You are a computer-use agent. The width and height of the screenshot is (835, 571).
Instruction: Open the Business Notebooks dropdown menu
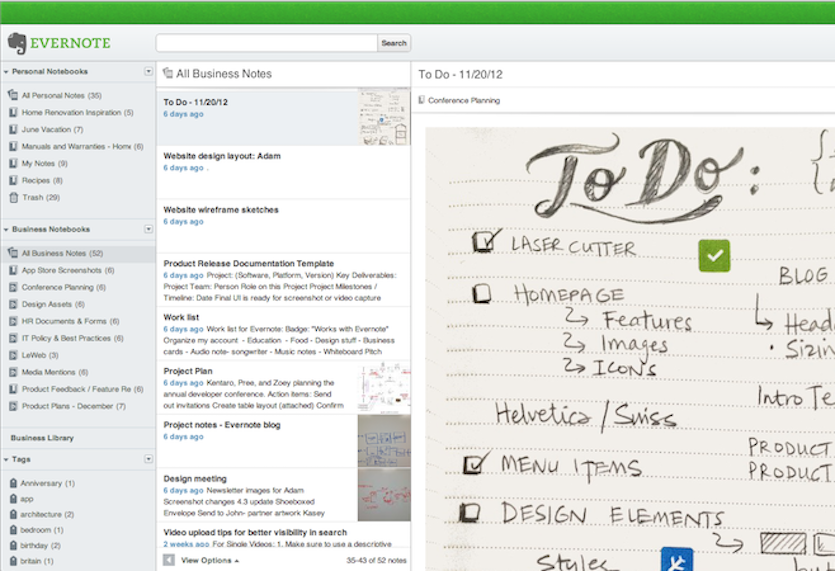coord(149,229)
